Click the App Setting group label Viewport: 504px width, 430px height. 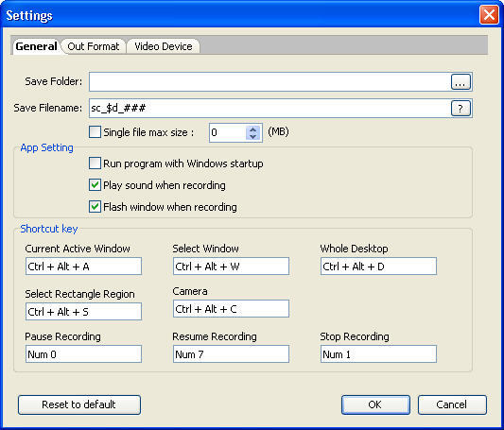47,147
